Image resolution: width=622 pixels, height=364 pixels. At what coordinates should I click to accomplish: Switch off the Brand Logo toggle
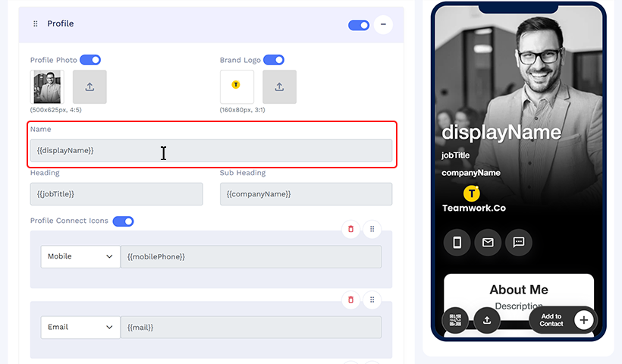pyautogui.click(x=274, y=60)
